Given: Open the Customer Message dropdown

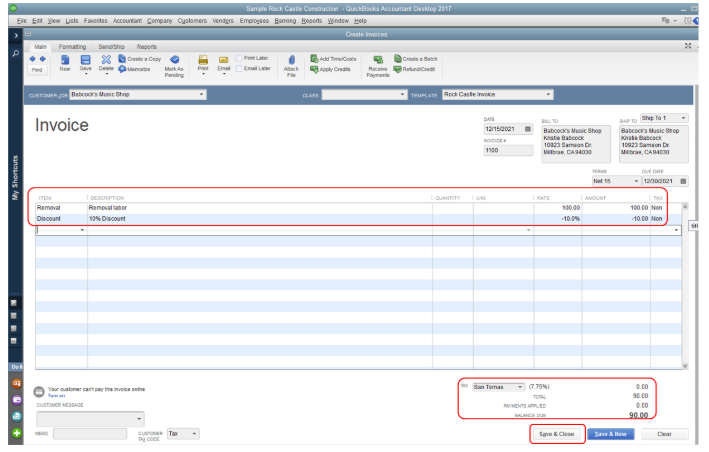Looking at the screenshot, I should [139, 419].
